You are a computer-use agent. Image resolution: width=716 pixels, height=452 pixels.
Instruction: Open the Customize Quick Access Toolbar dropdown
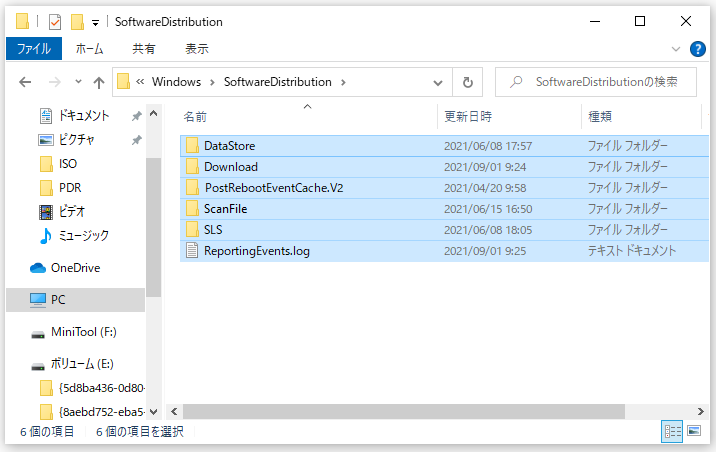coord(95,22)
